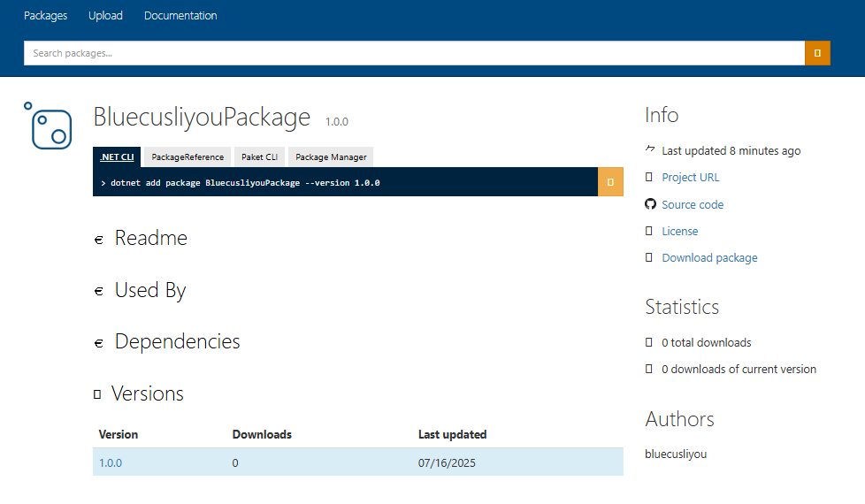Click the dotnet add package command text
The width and height of the screenshot is (865, 504).
point(245,182)
